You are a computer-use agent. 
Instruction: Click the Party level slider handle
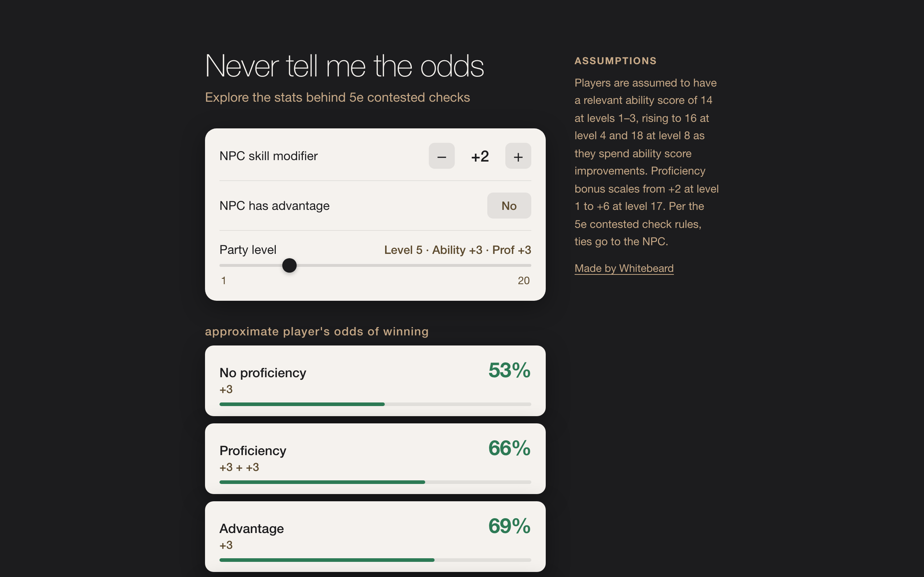[289, 265]
